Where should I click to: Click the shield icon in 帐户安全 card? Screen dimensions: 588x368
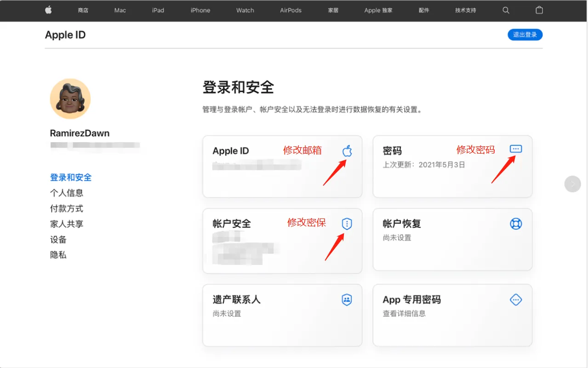click(347, 224)
